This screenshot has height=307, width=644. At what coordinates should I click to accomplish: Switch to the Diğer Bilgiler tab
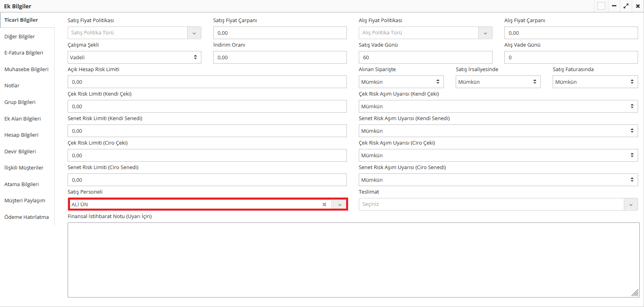tap(20, 36)
